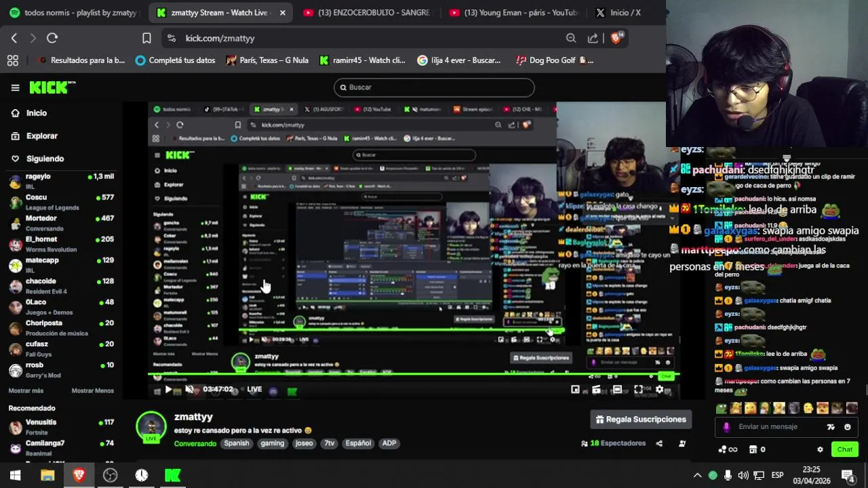Open París, Texas – G Nula bookmark
Viewport: 868px width, 488px height.
267,60
